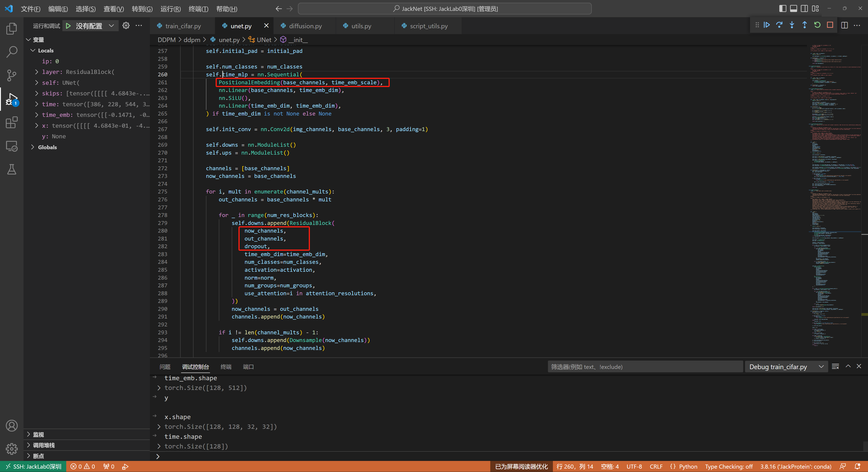Open editor more actions menu

pos(857,25)
